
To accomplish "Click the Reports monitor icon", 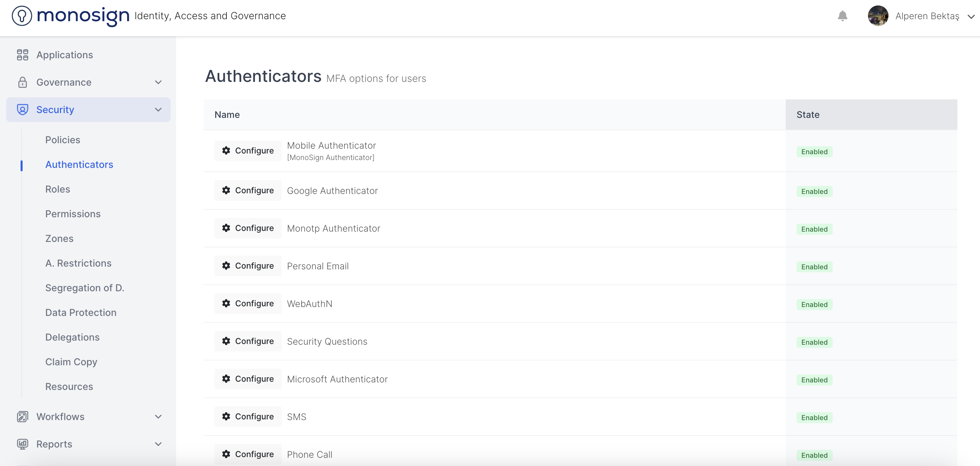I will pos(23,444).
